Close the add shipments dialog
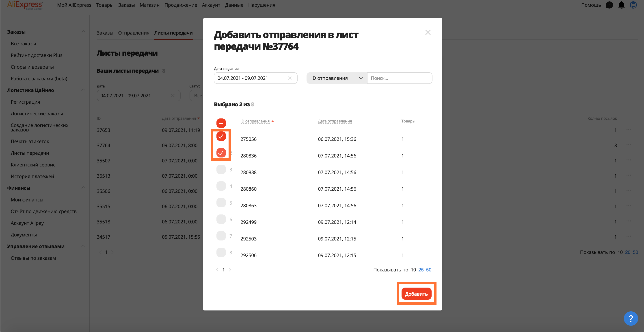Screen dimensions: 644x332 (x=428, y=32)
